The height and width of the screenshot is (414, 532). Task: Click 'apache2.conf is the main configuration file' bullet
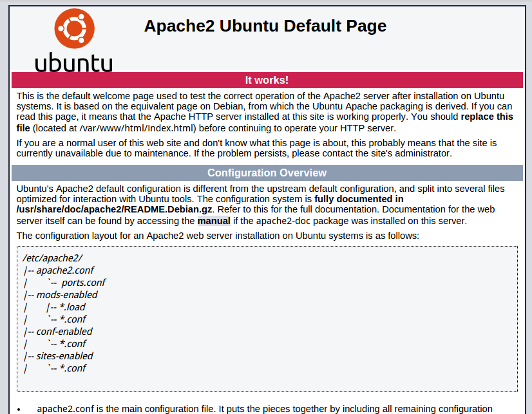tap(265, 409)
